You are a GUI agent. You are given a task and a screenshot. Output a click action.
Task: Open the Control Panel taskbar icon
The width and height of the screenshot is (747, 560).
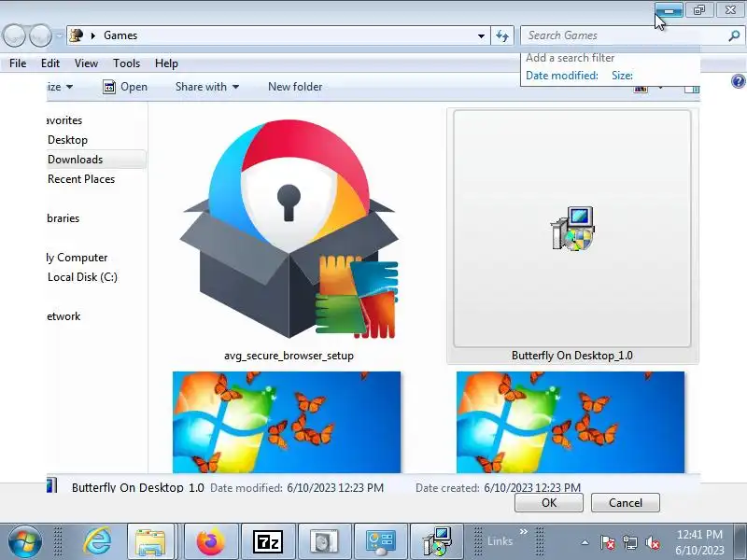pyautogui.click(x=381, y=541)
